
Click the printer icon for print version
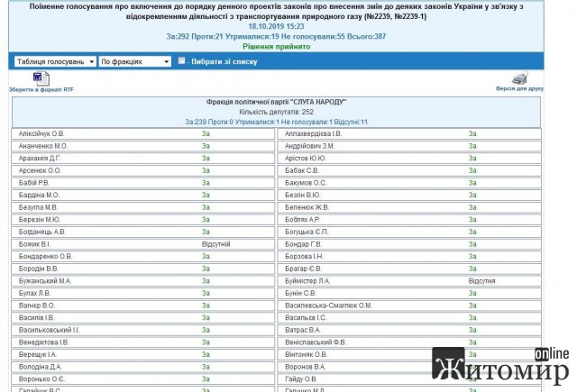pos(520,78)
